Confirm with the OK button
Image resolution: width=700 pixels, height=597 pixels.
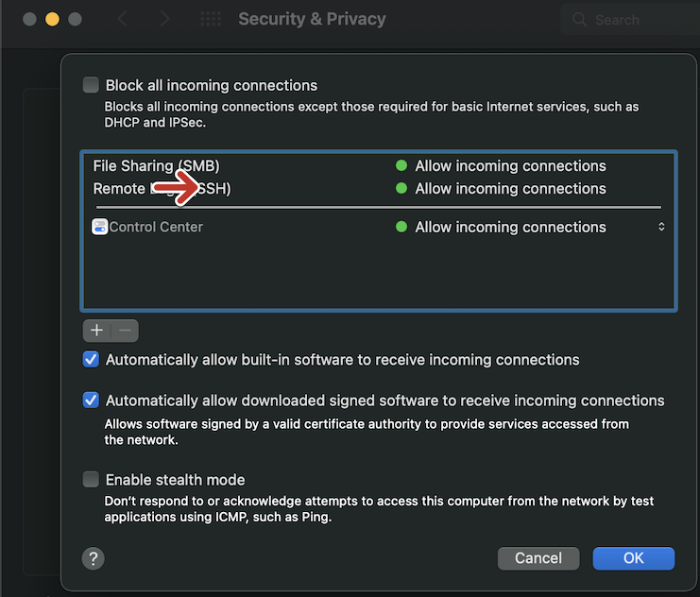click(x=633, y=558)
